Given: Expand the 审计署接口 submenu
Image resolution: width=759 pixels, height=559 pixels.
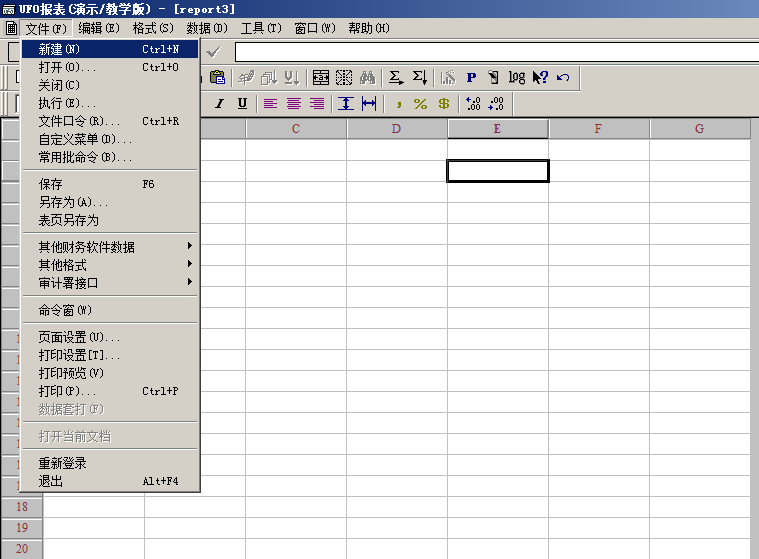Looking at the screenshot, I should tap(110, 283).
